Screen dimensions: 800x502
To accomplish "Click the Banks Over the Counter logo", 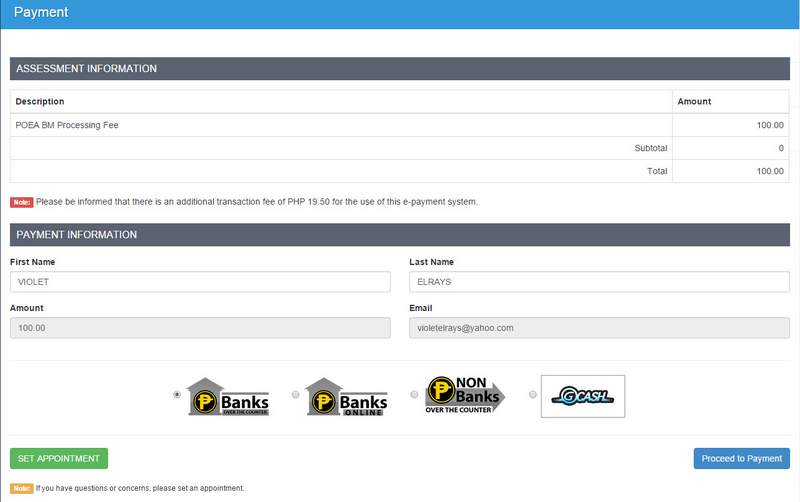I will click(x=229, y=395).
